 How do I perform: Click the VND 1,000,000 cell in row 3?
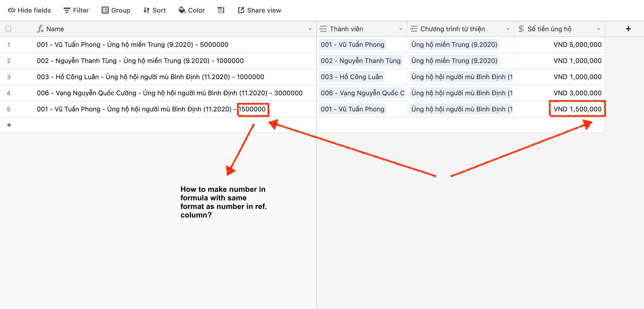[x=560, y=77]
